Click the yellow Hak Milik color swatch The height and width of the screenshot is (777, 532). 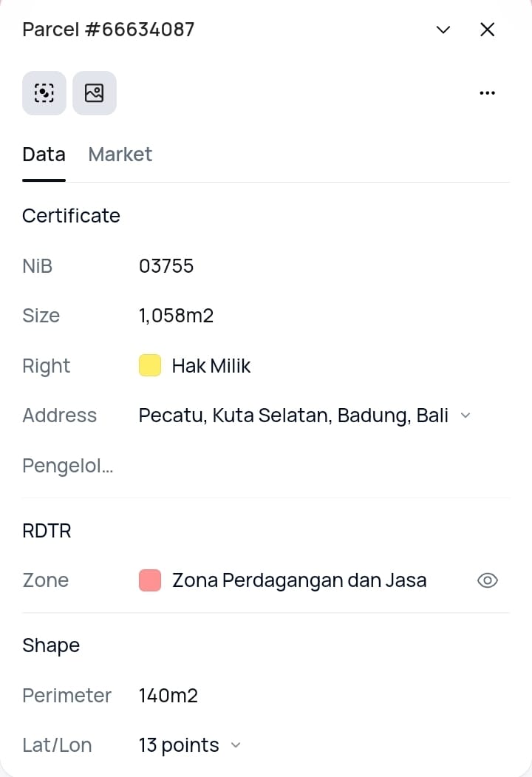[150, 365]
